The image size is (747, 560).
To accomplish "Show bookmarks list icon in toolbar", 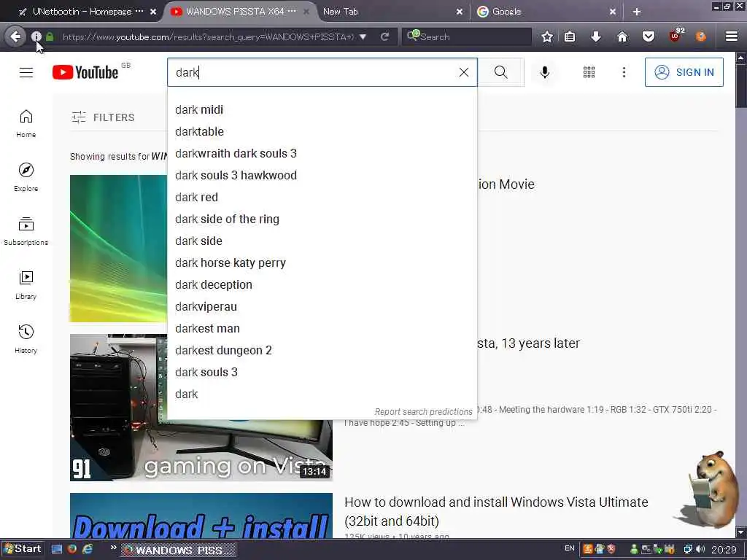I will click(570, 36).
